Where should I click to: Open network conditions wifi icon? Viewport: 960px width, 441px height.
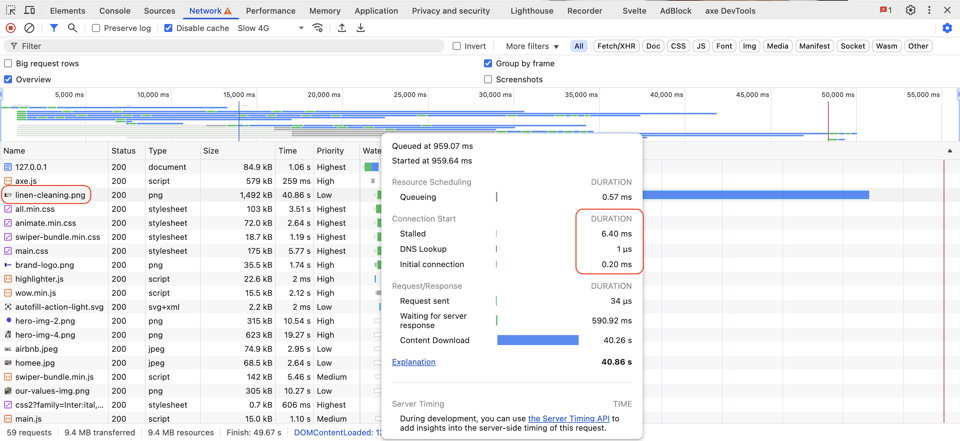click(318, 28)
